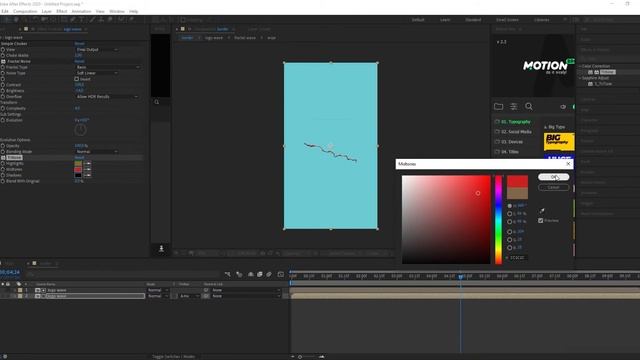Image resolution: width=640 pixels, height=360 pixels.
Task: Click Toggle Switches / Modes at timeline bottom
Action: click(173, 357)
